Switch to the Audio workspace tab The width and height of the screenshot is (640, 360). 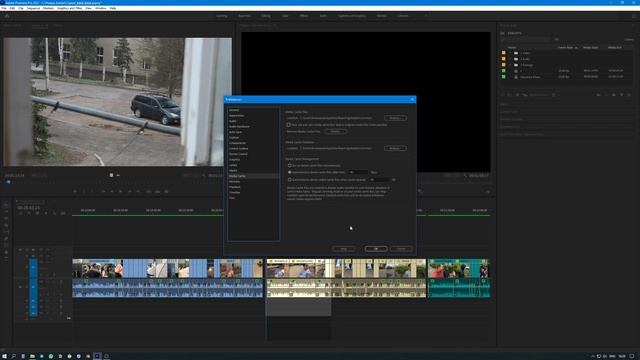[323, 16]
